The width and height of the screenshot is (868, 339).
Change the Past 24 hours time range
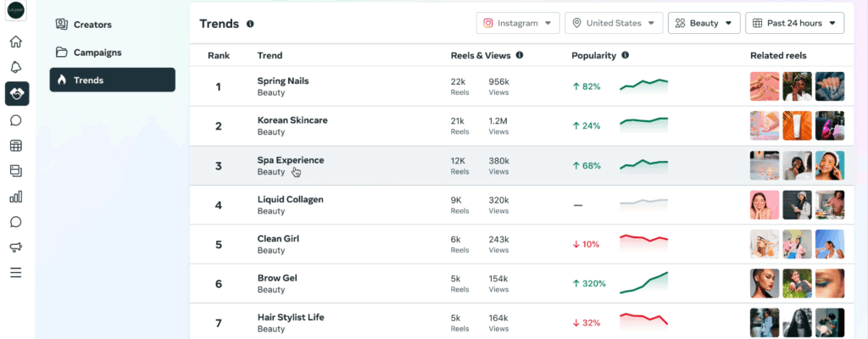pos(794,23)
